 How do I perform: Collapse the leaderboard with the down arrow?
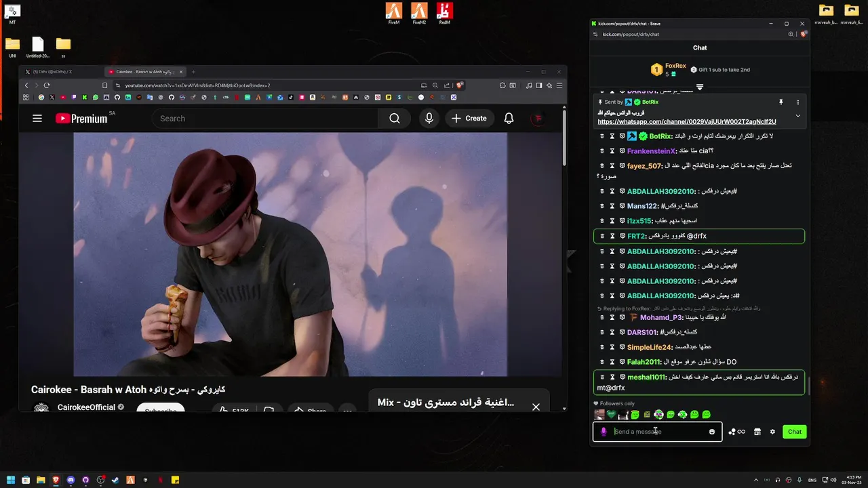click(700, 87)
